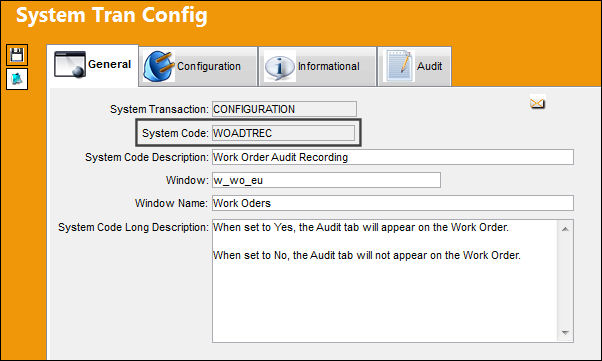The image size is (602, 361).
Task: Click the System Tran Config title
Action: [x=112, y=15]
